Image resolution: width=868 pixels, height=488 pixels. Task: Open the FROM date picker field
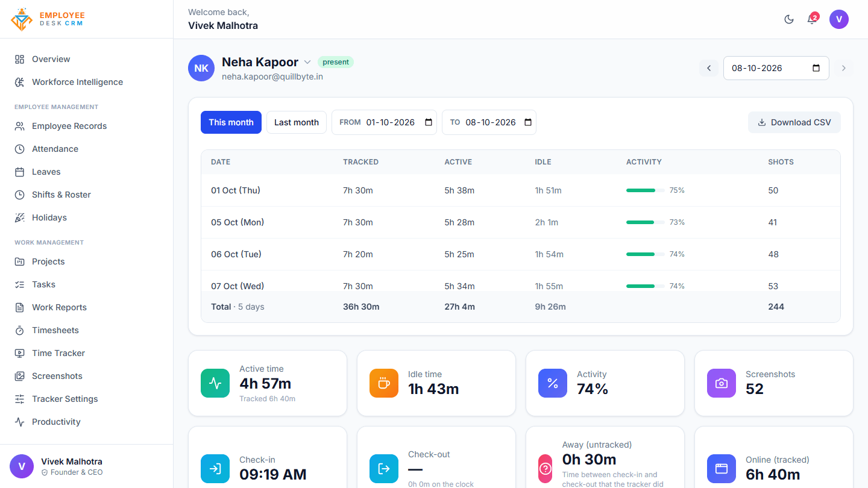coord(384,122)
